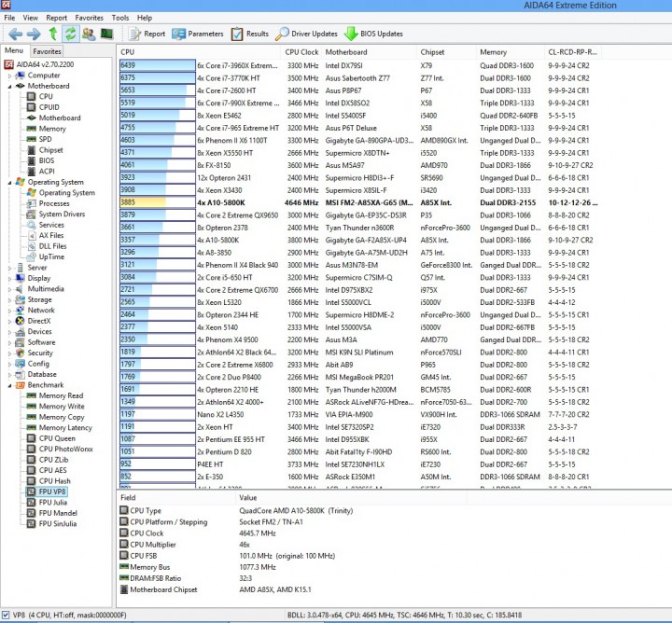This screenshot has height=623, width=672.
Task: Sort by the Memory column header
Action: click(510, 52)
